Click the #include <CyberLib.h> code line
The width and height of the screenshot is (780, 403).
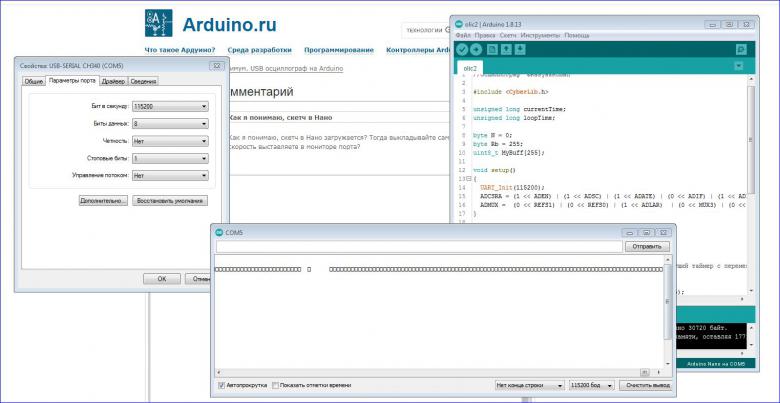(x=511, y=92)
